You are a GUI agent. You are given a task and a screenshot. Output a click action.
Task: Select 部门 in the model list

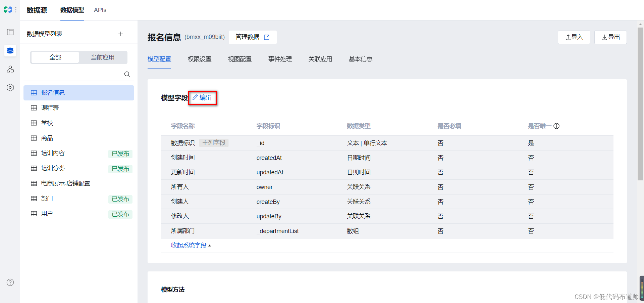tap(79, 199)
